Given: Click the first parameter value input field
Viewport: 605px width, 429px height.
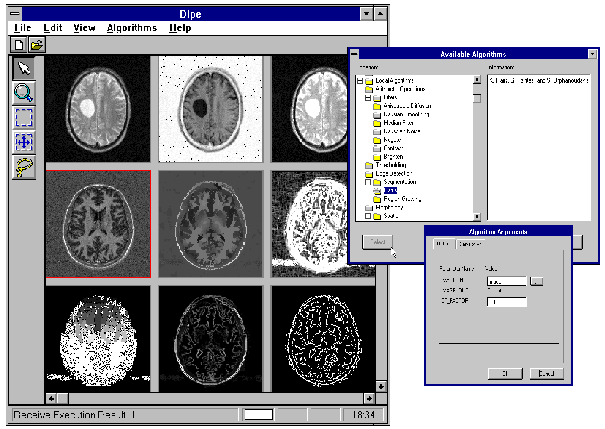Looking at the screenshot, I should pyautogui.click(x=507, y=281).
